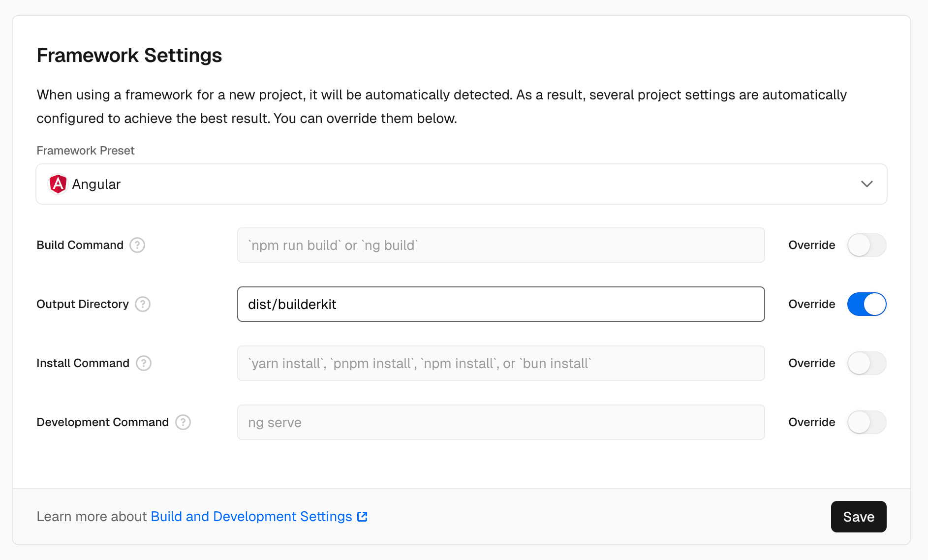Disable the Output Directory override toggle
Image resolution: width=928 pixels, height=560 pixels.
(x=866, y=304)
